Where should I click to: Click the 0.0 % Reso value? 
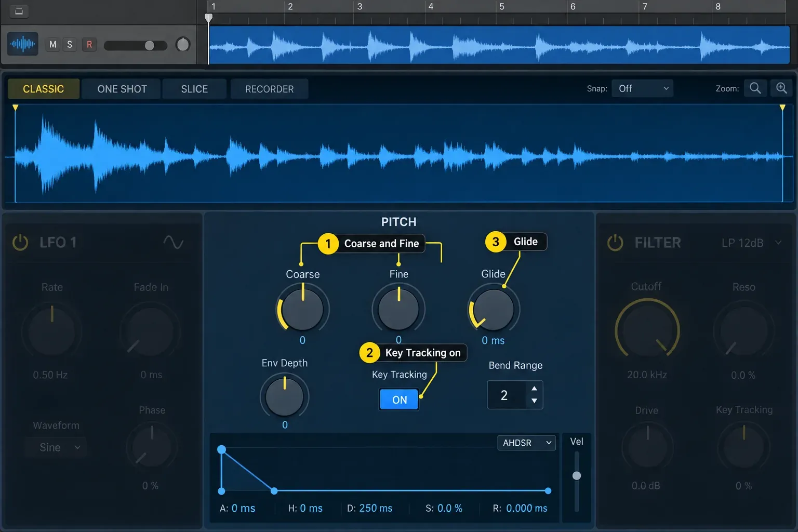pos(743,375)
